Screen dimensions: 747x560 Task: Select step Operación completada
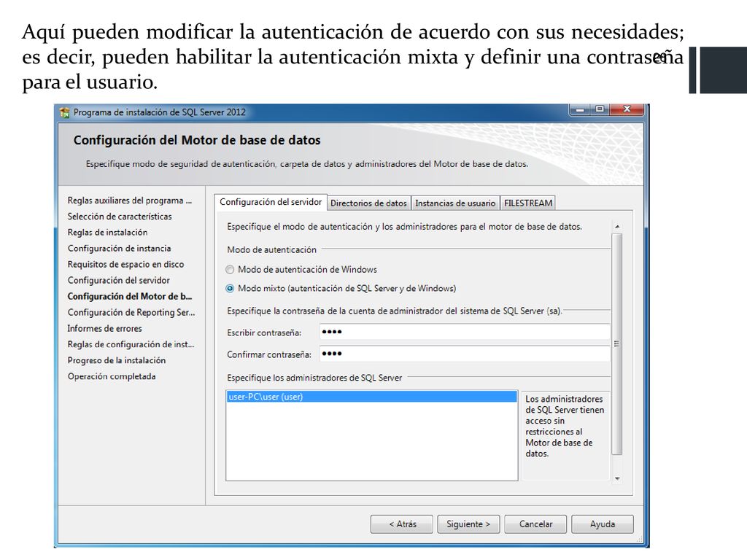click(x=112, y=376)
